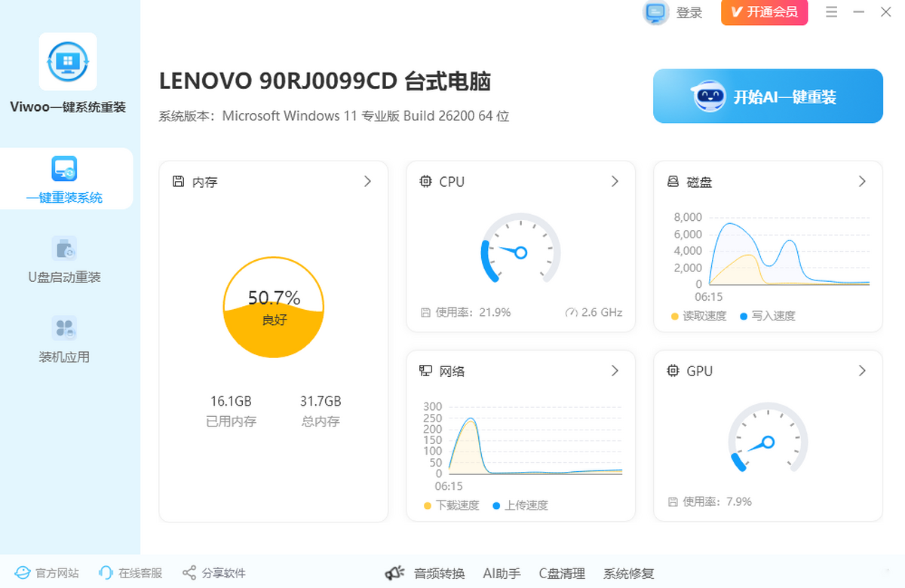Open AI助手 link
The width and height of the screenshot is (905, 588).
pos(502,574)
